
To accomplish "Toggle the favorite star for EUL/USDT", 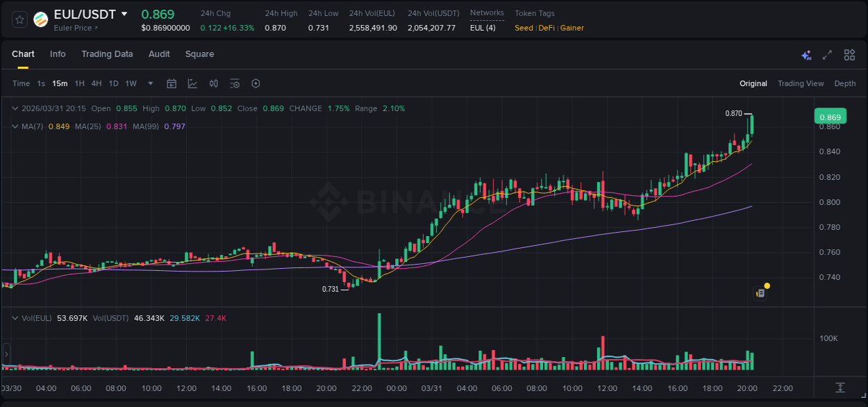I will [19, 18].
